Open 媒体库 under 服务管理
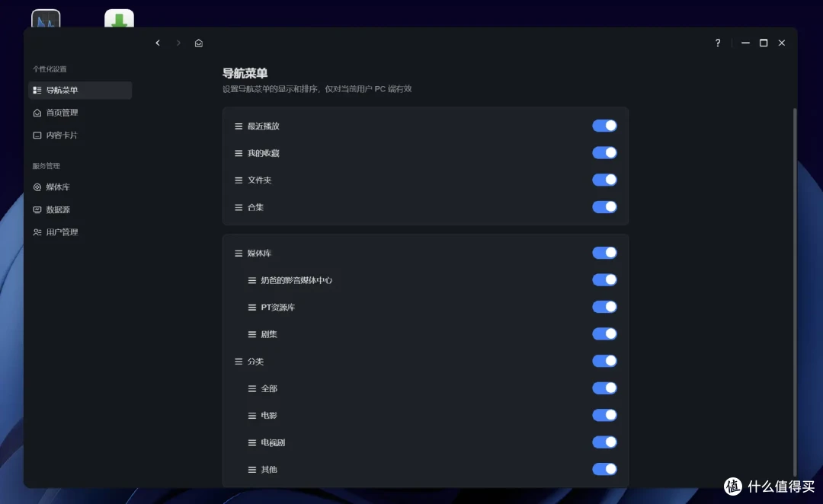823x504 pixels. click(x=80, y=187)
